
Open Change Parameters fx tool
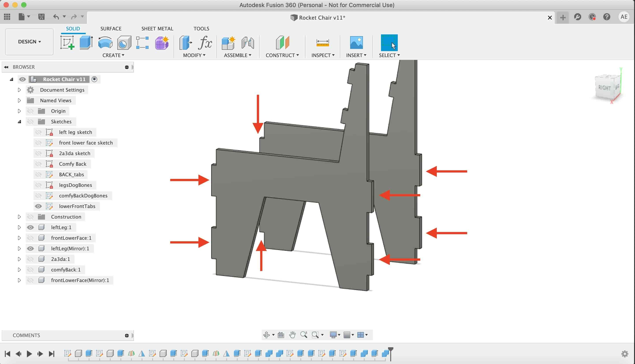[x=205, y=43]
